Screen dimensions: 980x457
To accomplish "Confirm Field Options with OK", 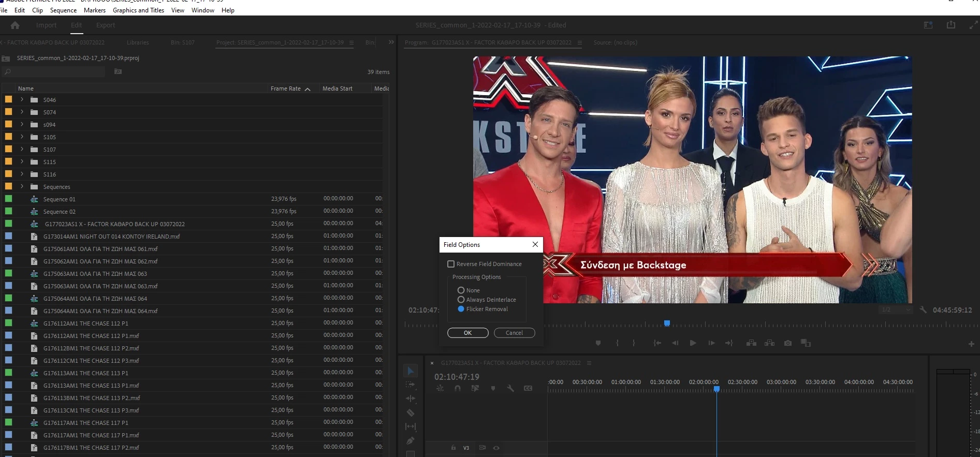I will (468, 333).
